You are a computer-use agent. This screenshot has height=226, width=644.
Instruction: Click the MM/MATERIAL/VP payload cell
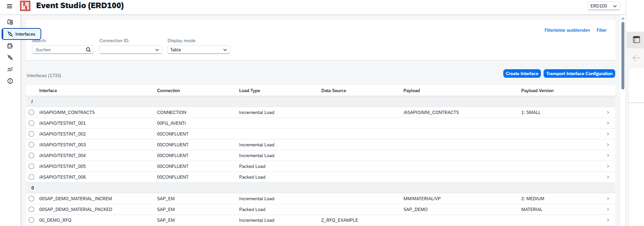tap(422, 199)
